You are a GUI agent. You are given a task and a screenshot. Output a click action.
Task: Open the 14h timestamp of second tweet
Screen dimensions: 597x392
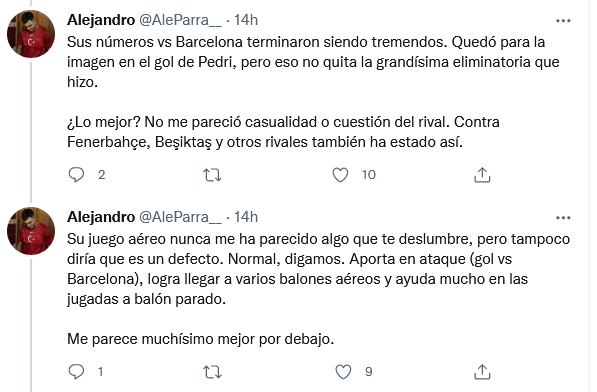pyautogui.click(x=246, y=217)
